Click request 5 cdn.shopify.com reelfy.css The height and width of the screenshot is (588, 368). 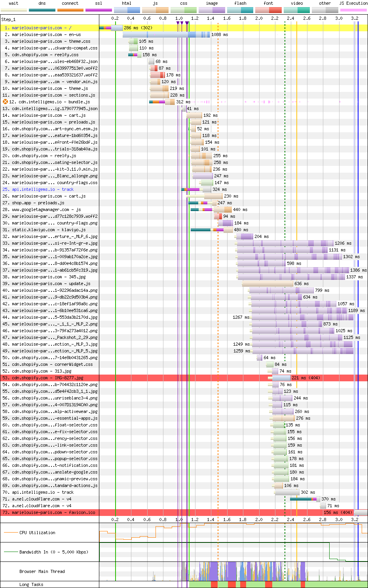[45, 55]
